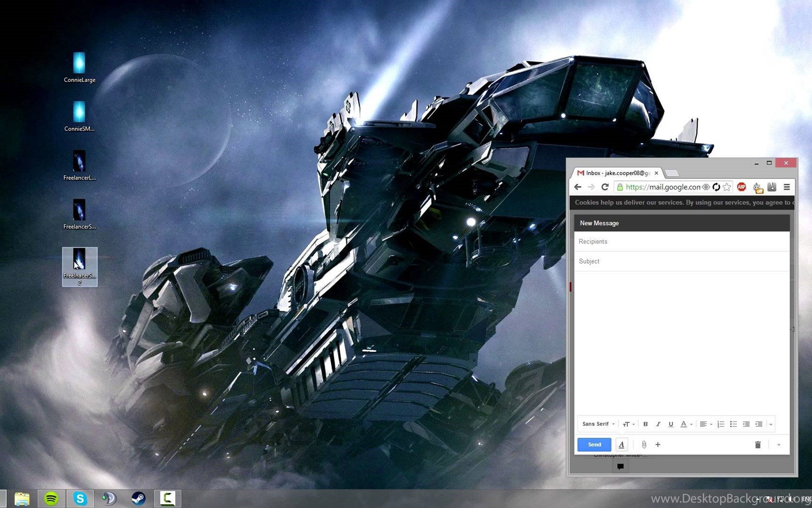
Task: Click the green padlock security icon
Action: click(x=620, y=187)
